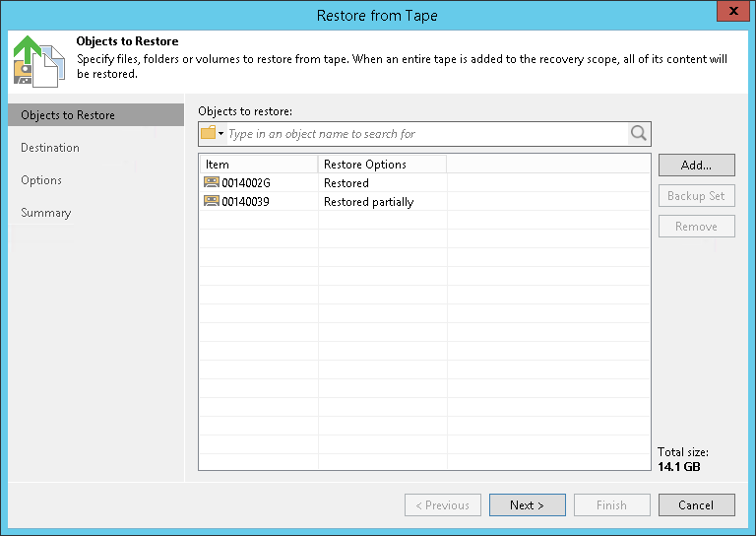Click the restore-from-tape wizard icon

pyautogui.click(x=38, y=61)
